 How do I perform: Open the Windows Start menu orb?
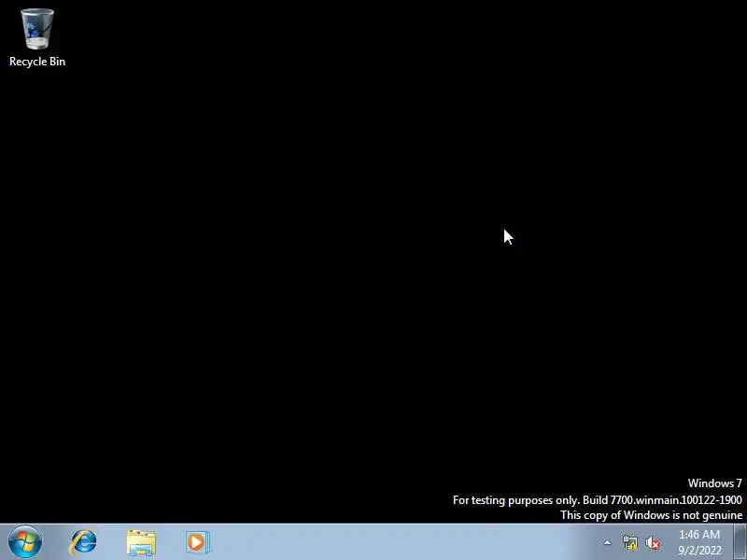[x=25, y=542]
